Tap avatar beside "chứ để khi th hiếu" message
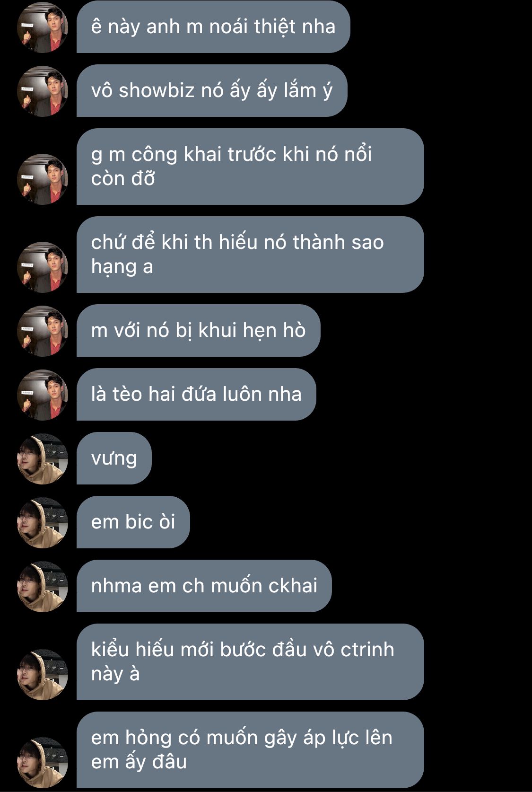Image resolution: width=532 pixels, height=792 pixels. (x=43, y=267)
